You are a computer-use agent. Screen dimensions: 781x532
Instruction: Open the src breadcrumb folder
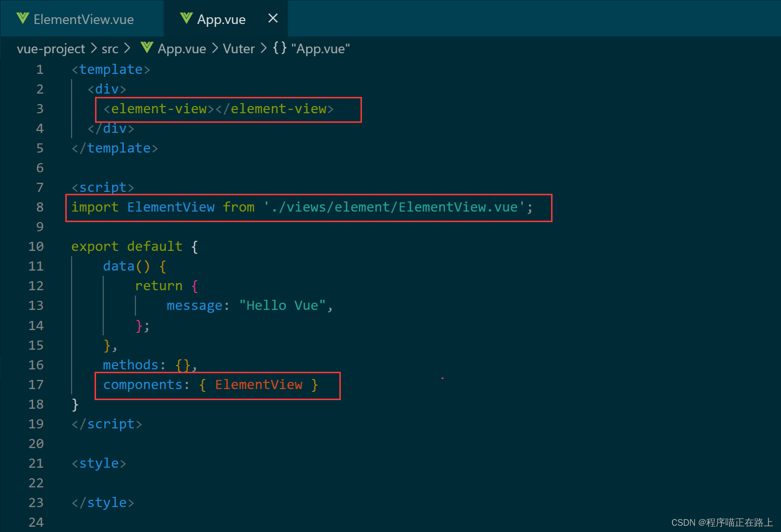(x=110, y=49)
